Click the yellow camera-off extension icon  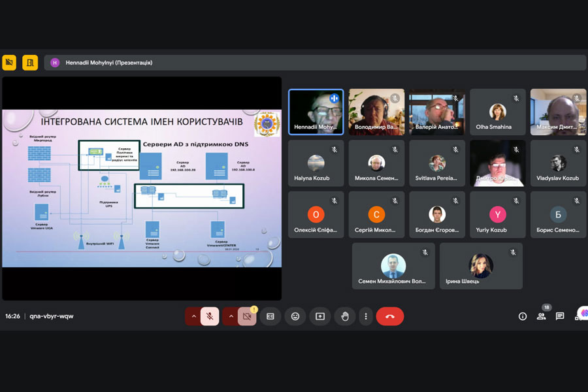click(9, 63)
